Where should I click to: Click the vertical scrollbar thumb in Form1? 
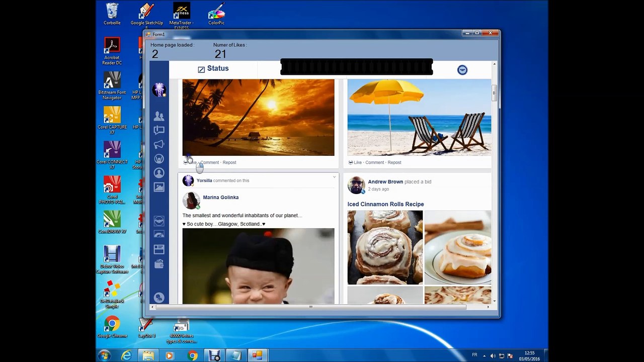pos(494,93)
